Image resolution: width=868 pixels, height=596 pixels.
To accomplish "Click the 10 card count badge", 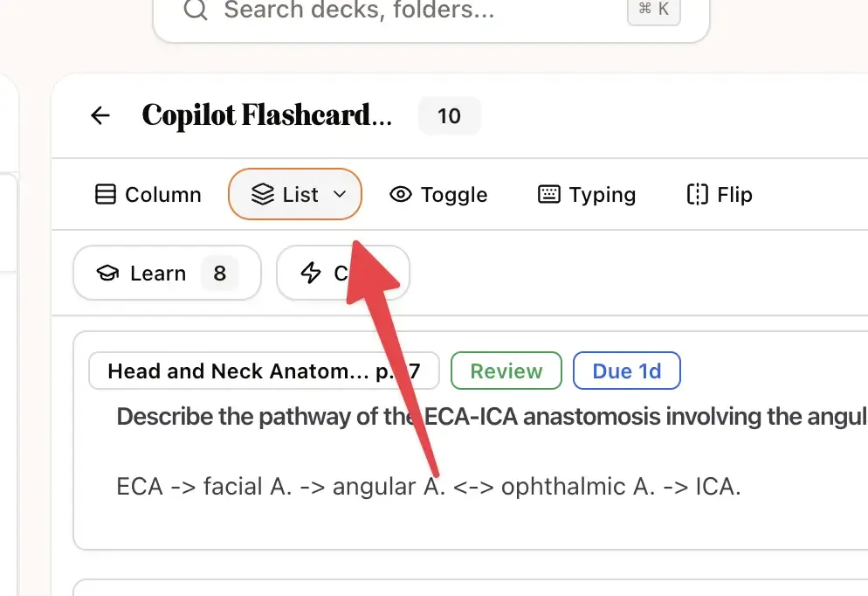I will point(449,115).
